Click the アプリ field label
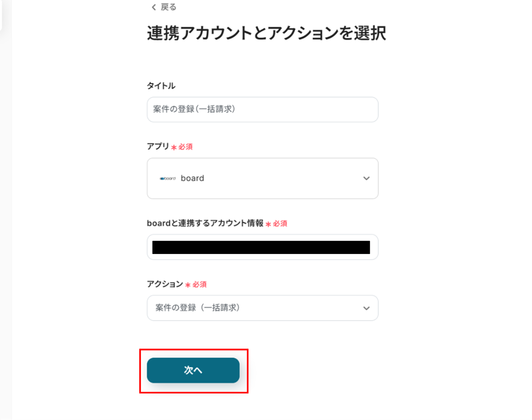The width and height of the screenshot is (532, 420). click(x=158, y=146)
